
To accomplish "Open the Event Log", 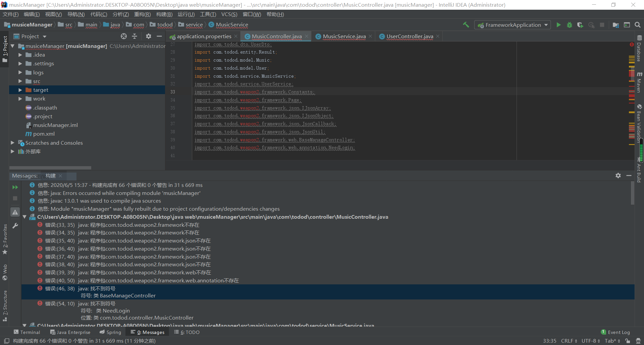I will 615,332.
